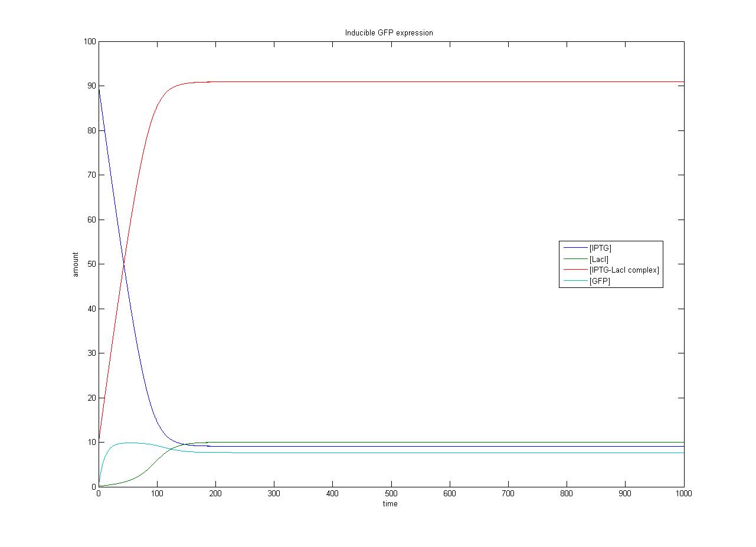
Task: Click the 100 tick label on x-axis
Action: 157,494
